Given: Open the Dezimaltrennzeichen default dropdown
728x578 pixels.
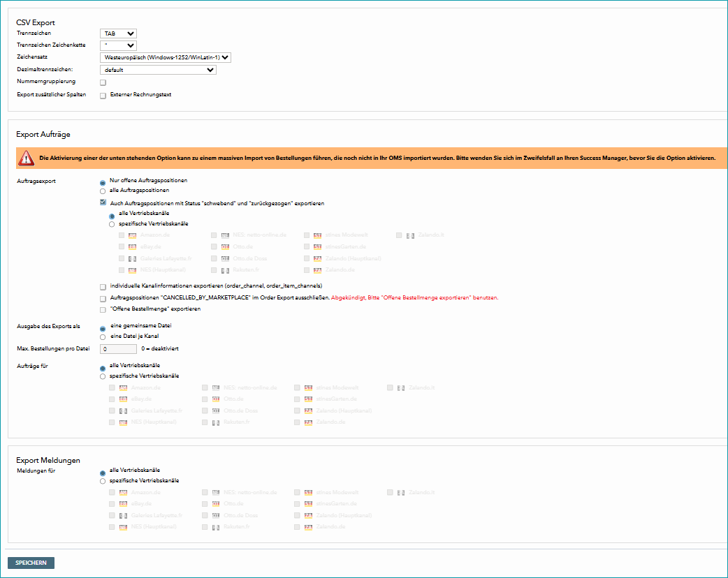Looking at the screenshot, I should point(158,70).
